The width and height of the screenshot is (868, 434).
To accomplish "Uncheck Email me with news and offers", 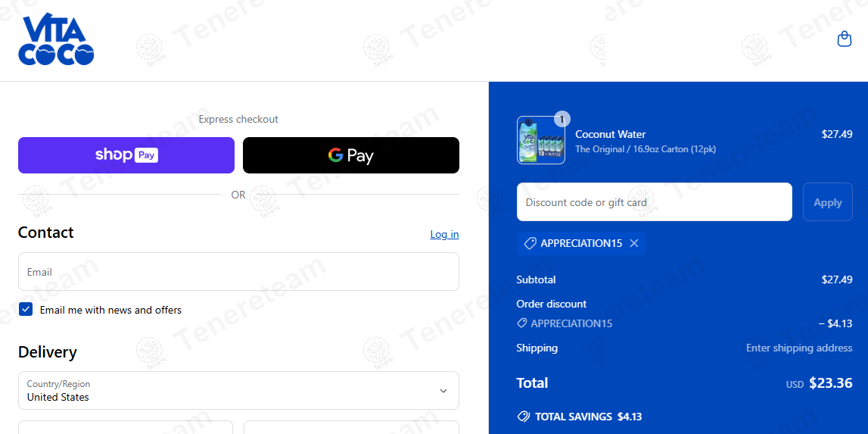I will pyautogui.click(x=26, y=309).
